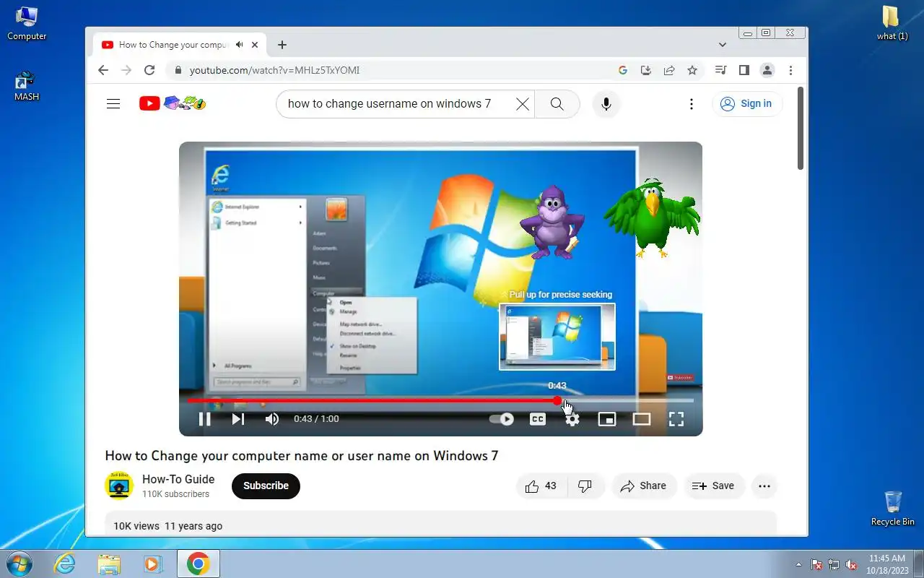The width and height of the screenshot is (924, 578).
Task: Open the Recycle Bin desktop icon
Action: pos(893,509)
